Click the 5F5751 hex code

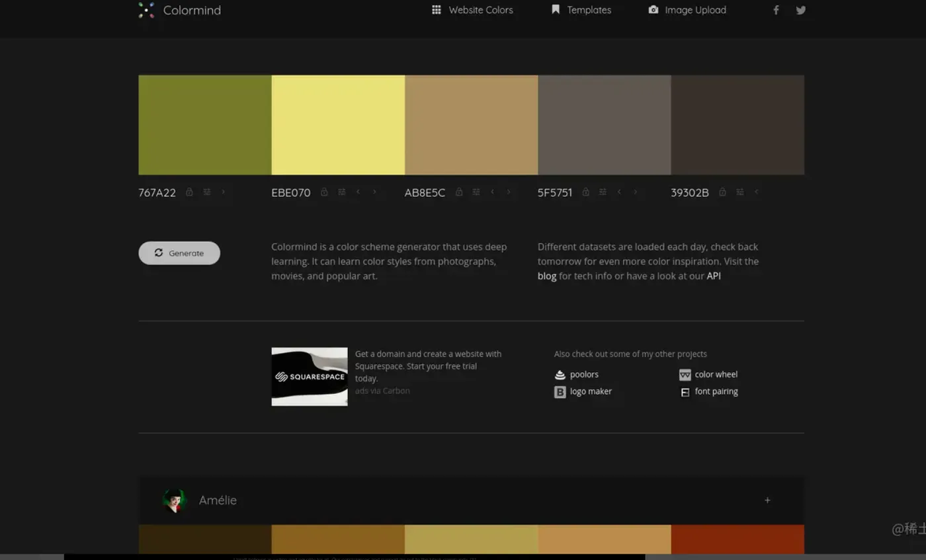[x=555, y=193]
